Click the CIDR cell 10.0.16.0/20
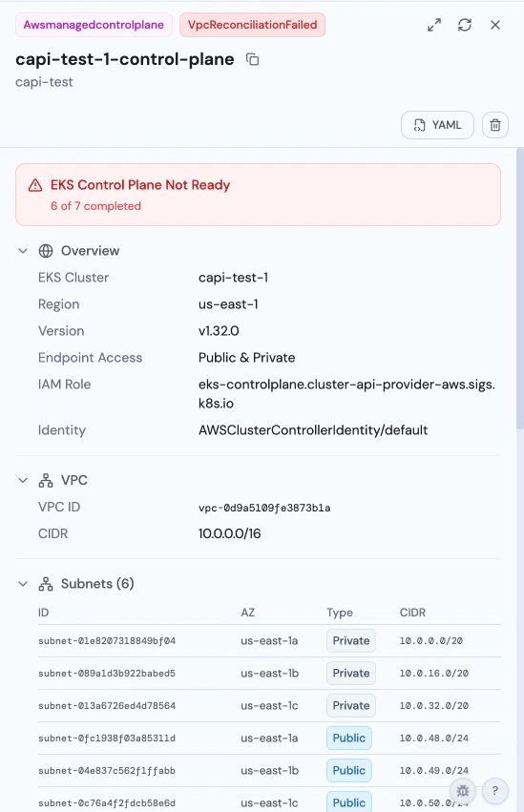This screenshot has width=524, height=812. [x=434, y=674]
